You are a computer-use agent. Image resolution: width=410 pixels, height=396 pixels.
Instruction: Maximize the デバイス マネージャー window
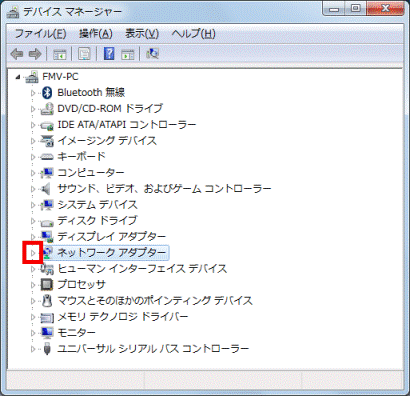click(x=356, y=8)
